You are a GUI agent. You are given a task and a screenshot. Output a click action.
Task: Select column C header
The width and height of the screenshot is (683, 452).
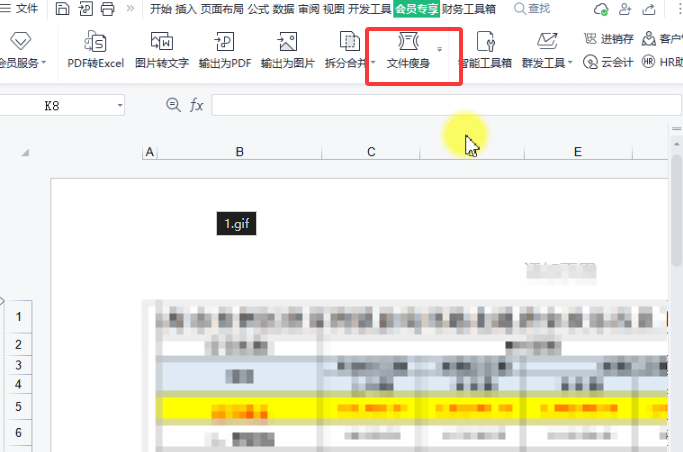[x=371, y=152]
